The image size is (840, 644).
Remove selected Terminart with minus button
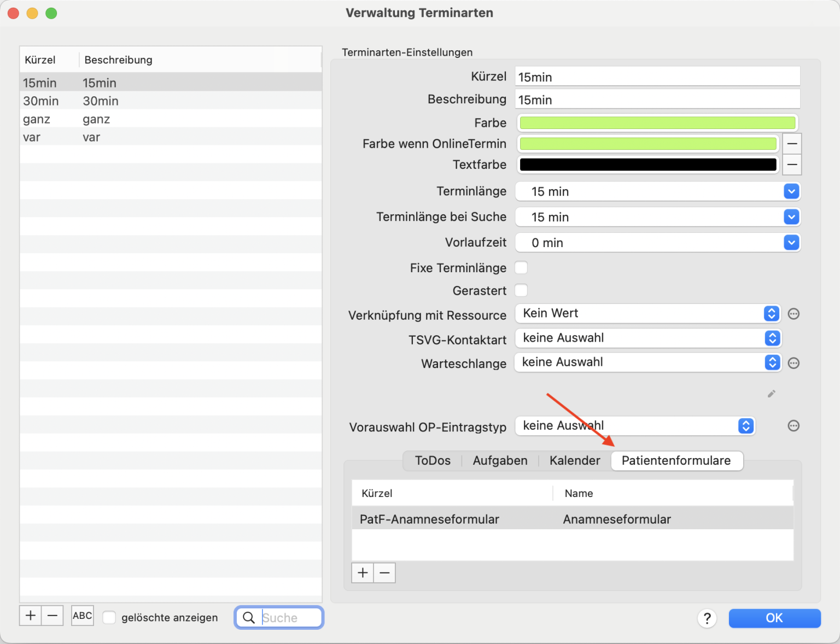[x=52, y=616]
